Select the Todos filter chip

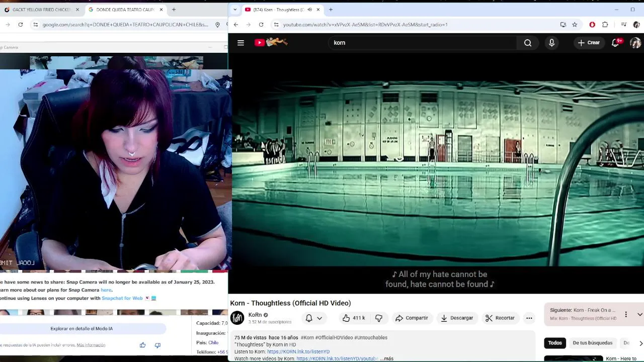pos(555,343)
